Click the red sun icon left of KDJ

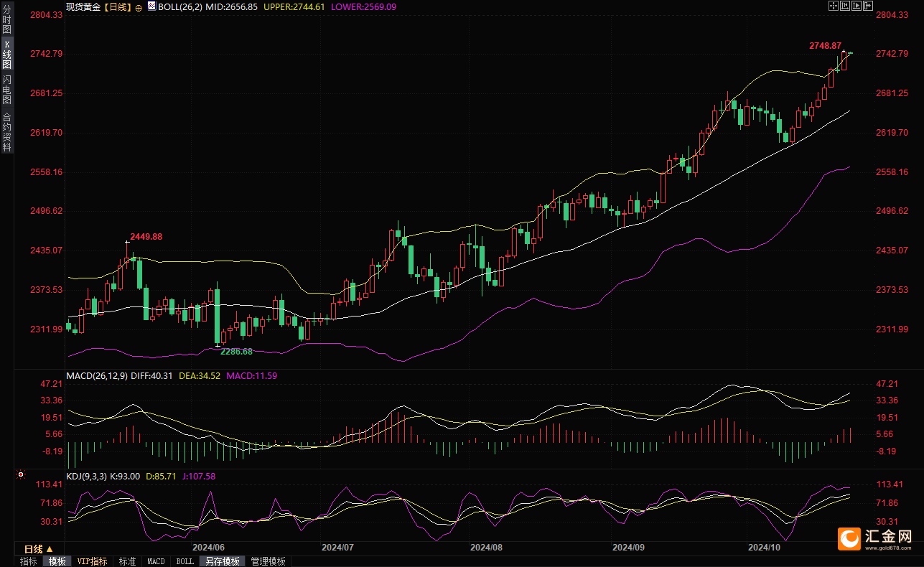(x=21, y=474)
